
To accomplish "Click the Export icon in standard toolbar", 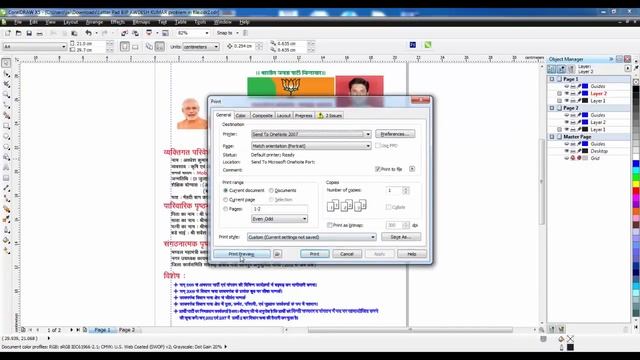I will tap(135, 33).
